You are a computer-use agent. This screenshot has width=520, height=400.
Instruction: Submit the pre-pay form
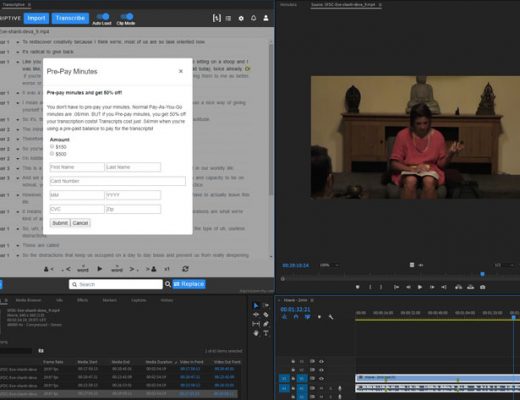(x=60, y=223)
